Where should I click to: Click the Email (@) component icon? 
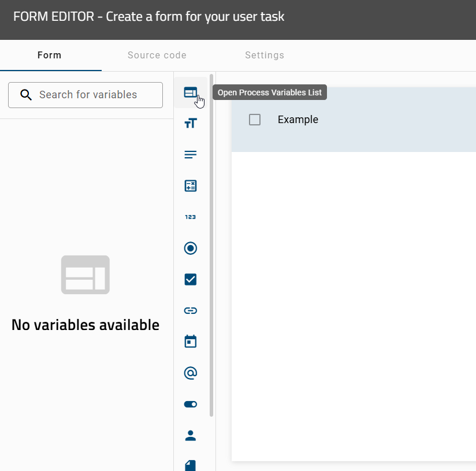tap(191, 372)
